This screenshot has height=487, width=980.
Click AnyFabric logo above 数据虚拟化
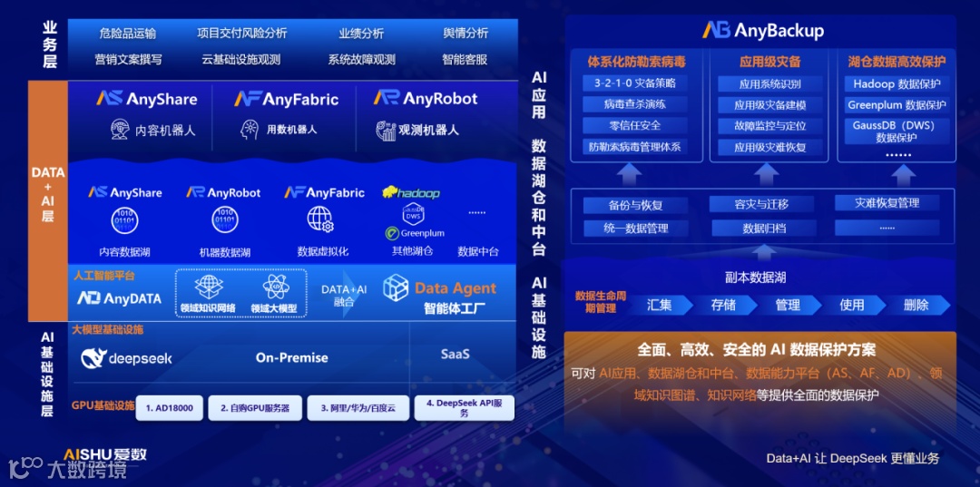pyautogui.click(x=324, y=192)
